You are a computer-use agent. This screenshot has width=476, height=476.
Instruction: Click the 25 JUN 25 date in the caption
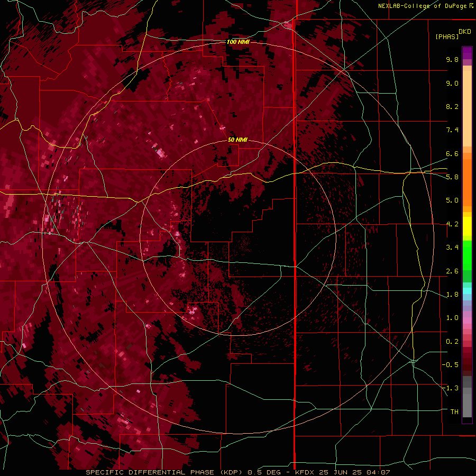tap(340, 472)
